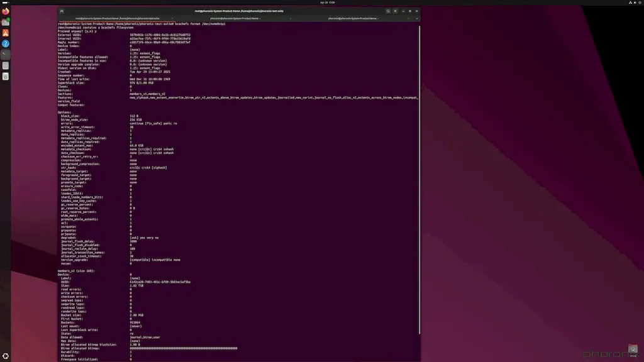This screenshot has width=644, height=362.
Task: Close the first terminal tab
Action: 172,18
